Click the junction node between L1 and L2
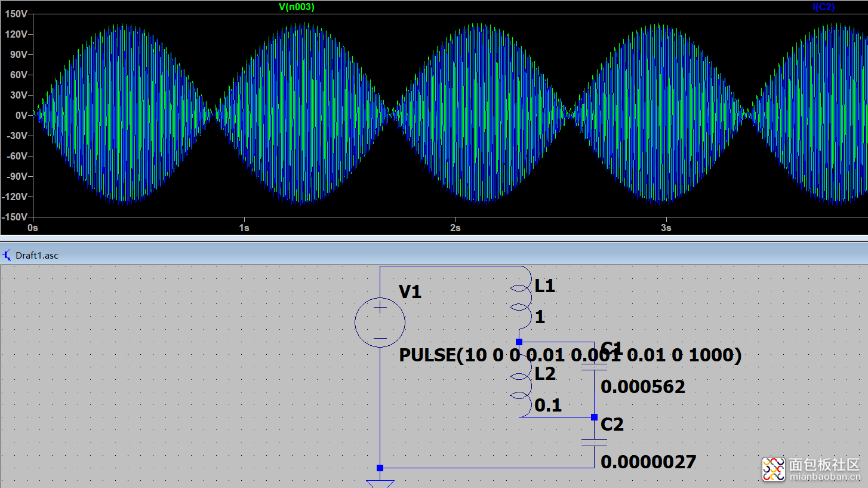 coord(519,342)
